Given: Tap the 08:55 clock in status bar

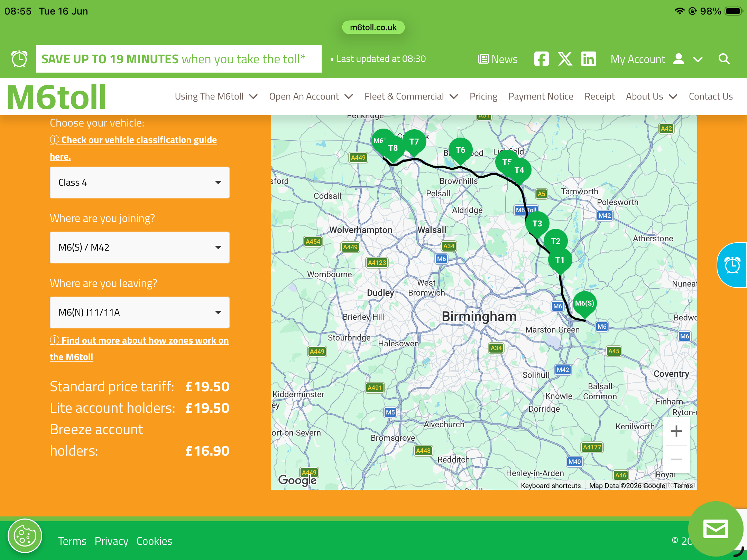Looking at the screenshot, I should coord(18,11).
